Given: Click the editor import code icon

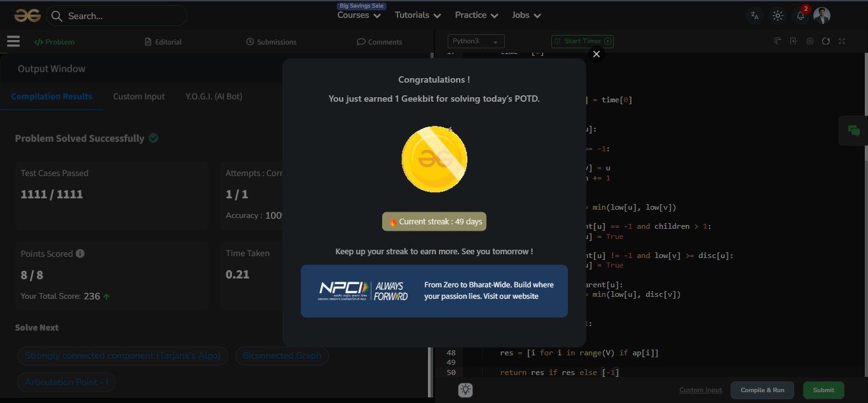Looking at the screenshot, I should coord(794,41).
